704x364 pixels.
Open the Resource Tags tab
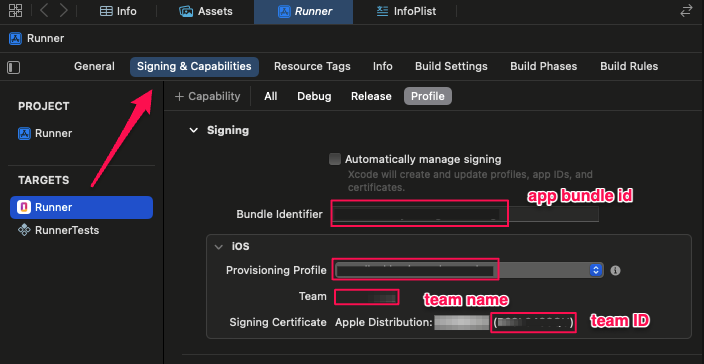click(312, 66)
